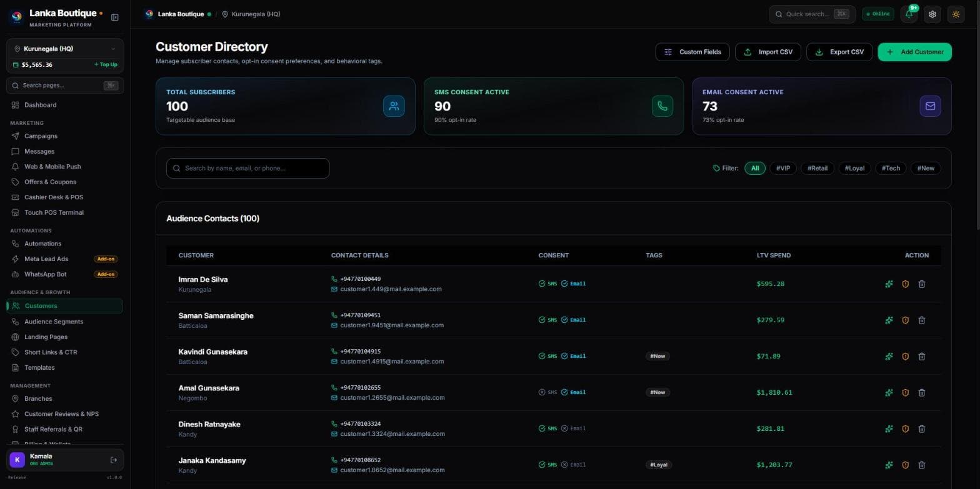Collapse the sidebar panel icon

click(115, 17)
